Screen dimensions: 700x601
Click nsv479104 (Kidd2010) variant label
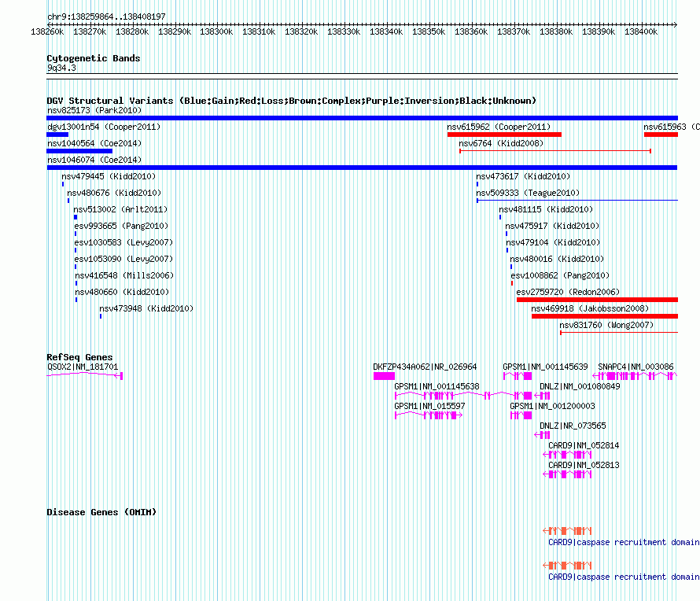(553, 242)
